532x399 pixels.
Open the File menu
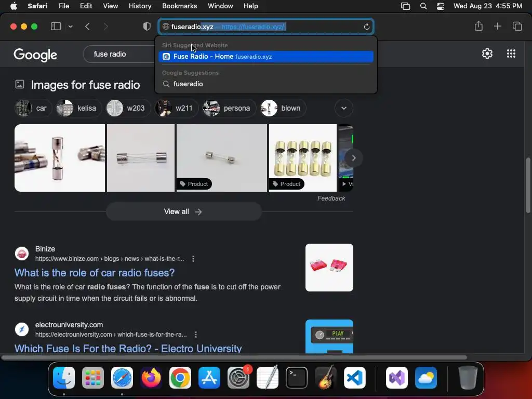63,6
